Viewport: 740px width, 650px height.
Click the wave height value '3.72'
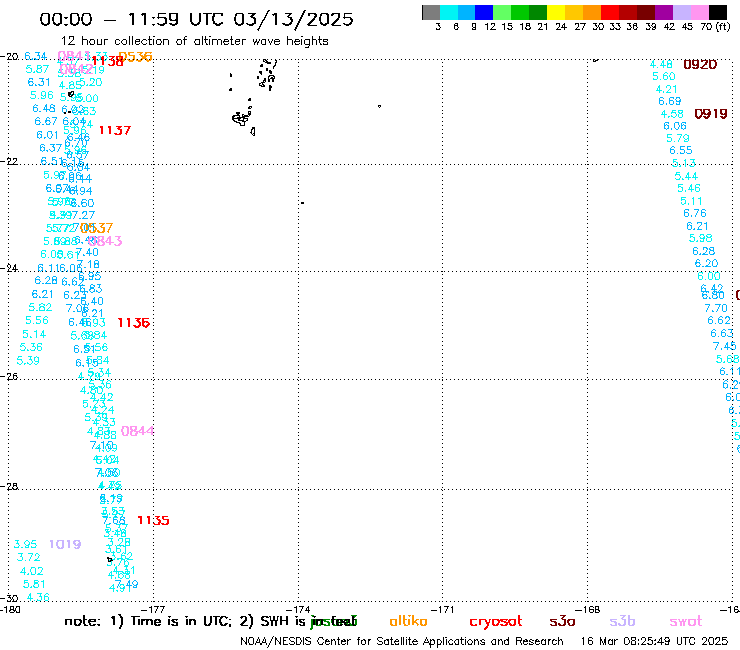tap(29, 557)
